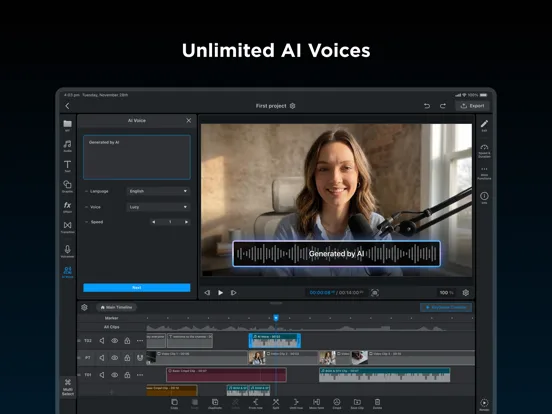Click the Copy tool in bottom toolbar
Image resolution: width=552 pixels, height=414 pixels.
174,403
